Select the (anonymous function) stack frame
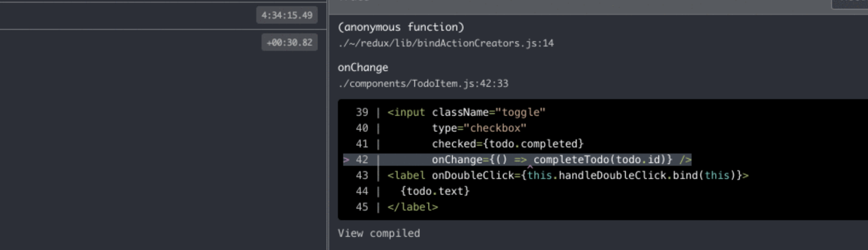Viewport: 868px width, 250px height. 401,27
